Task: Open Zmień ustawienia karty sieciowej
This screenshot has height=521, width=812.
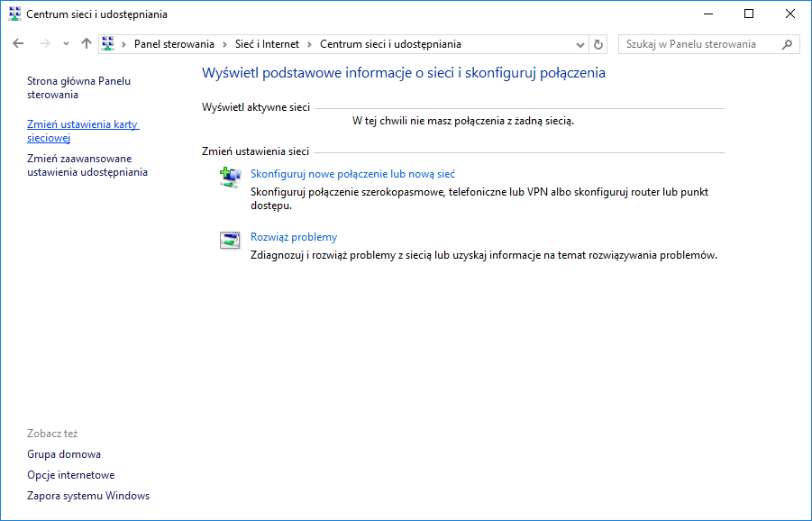Action: coord(83,132)
